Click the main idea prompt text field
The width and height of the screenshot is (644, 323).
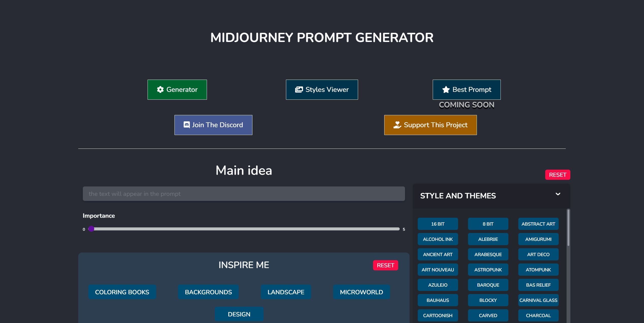[x=244, y=194]
